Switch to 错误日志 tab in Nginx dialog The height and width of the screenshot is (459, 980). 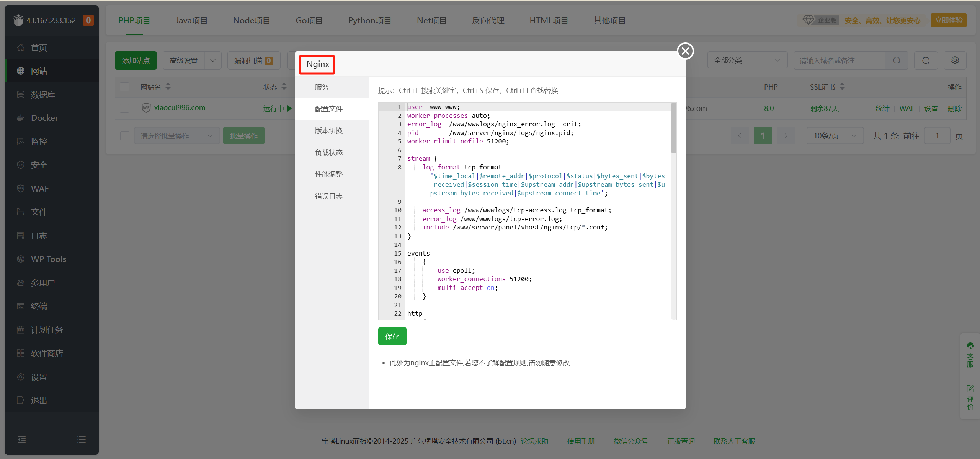click(328, 195)
